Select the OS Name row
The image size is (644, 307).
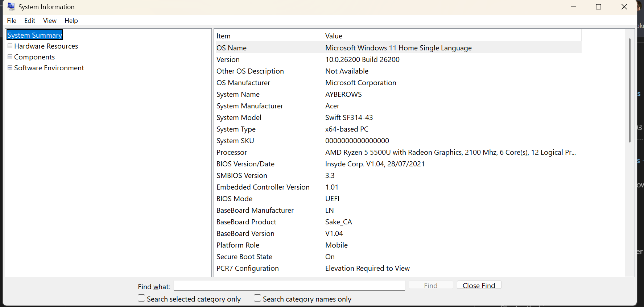(x=398, y=48)
